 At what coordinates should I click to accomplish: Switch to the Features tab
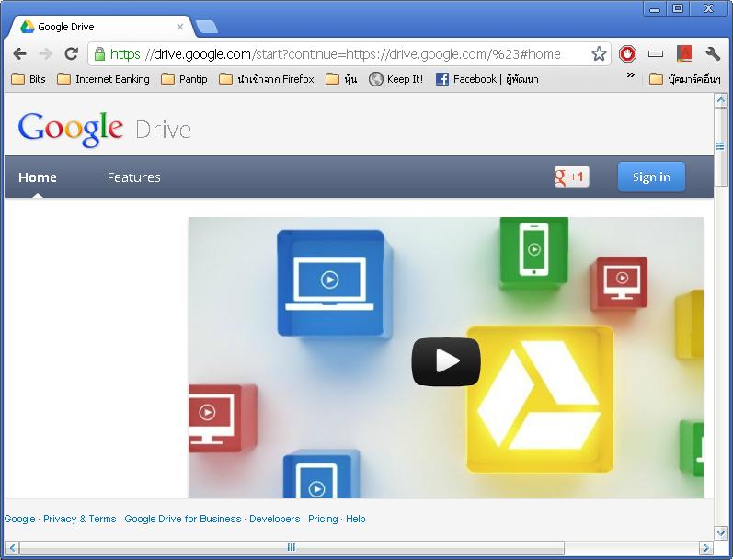[x=133, y=177]
